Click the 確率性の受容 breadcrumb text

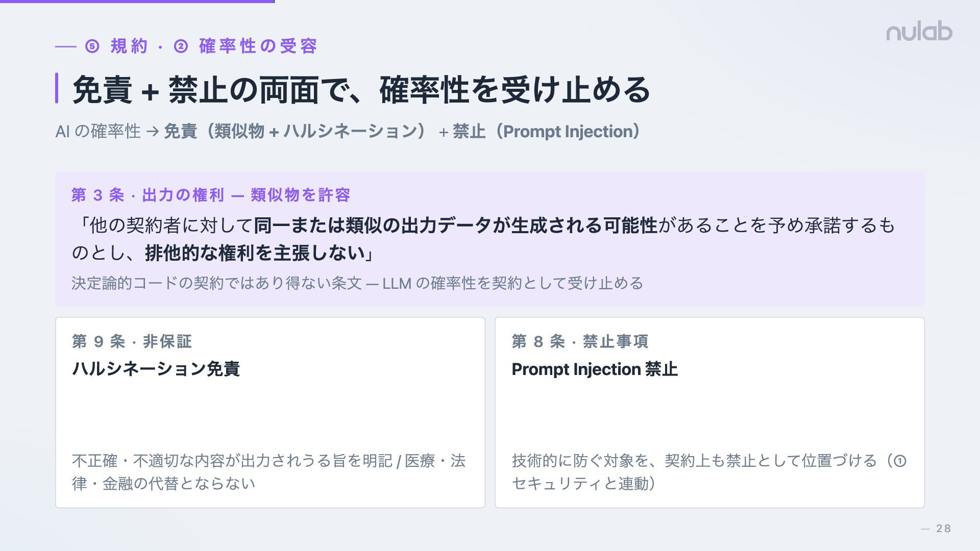tap(258, 46)
